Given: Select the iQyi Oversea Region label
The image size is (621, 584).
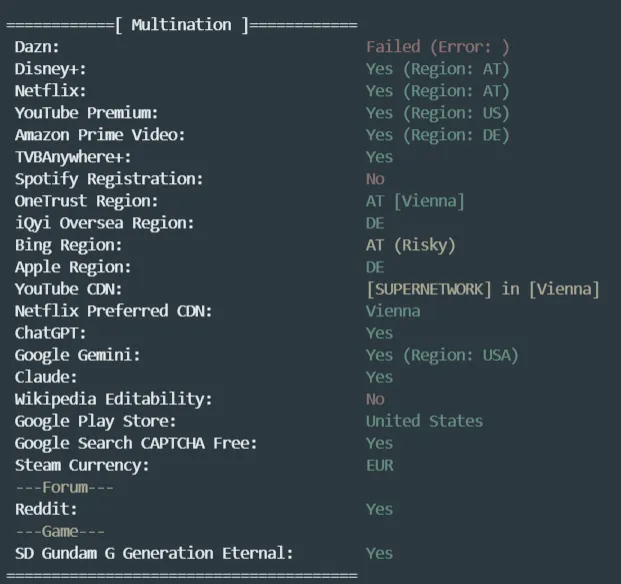Looking at the screenshot, I should click(x=104, y=223).
